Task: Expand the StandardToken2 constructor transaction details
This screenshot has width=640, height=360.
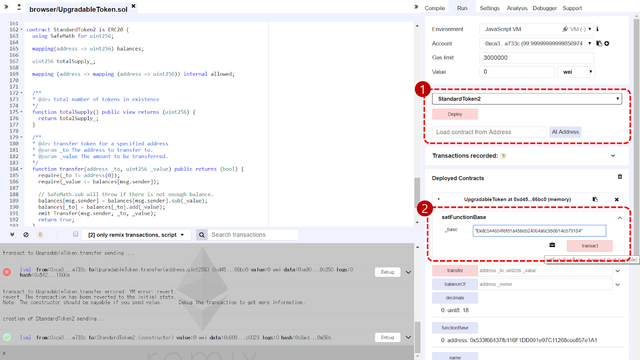Action: [408, 338]
